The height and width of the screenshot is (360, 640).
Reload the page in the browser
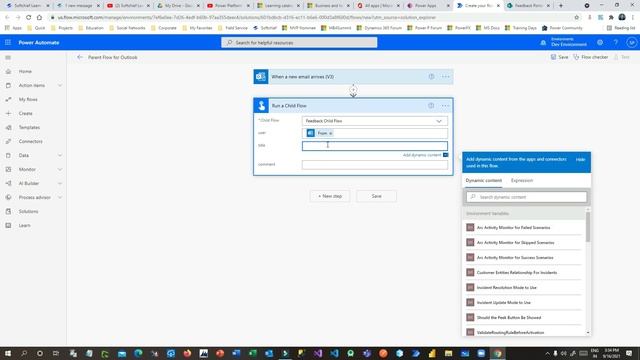pos(29,18)
